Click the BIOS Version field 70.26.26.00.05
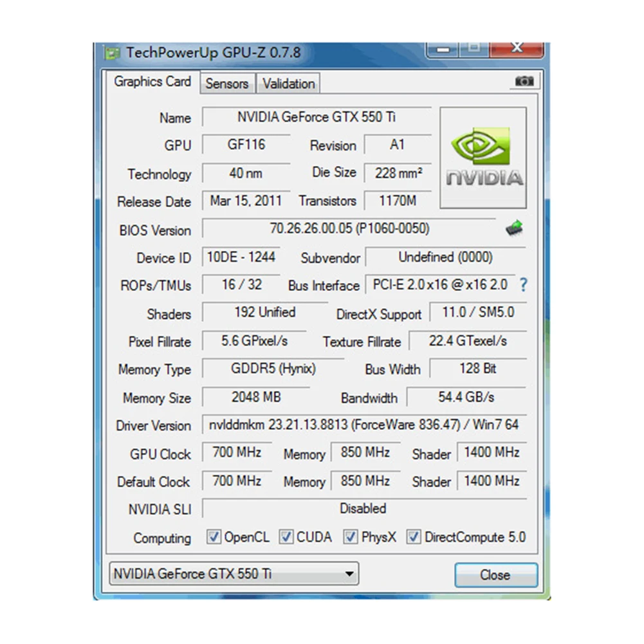 click(349, 228)
